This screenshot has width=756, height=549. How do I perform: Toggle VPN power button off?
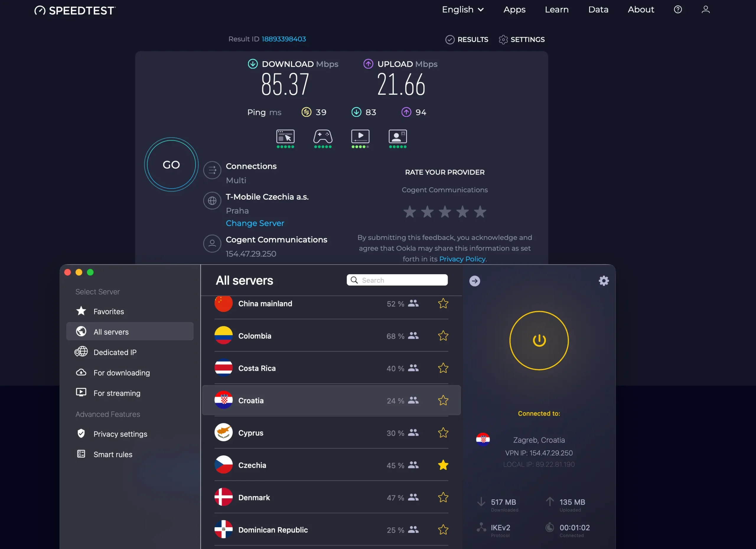(x=539, y=340)
